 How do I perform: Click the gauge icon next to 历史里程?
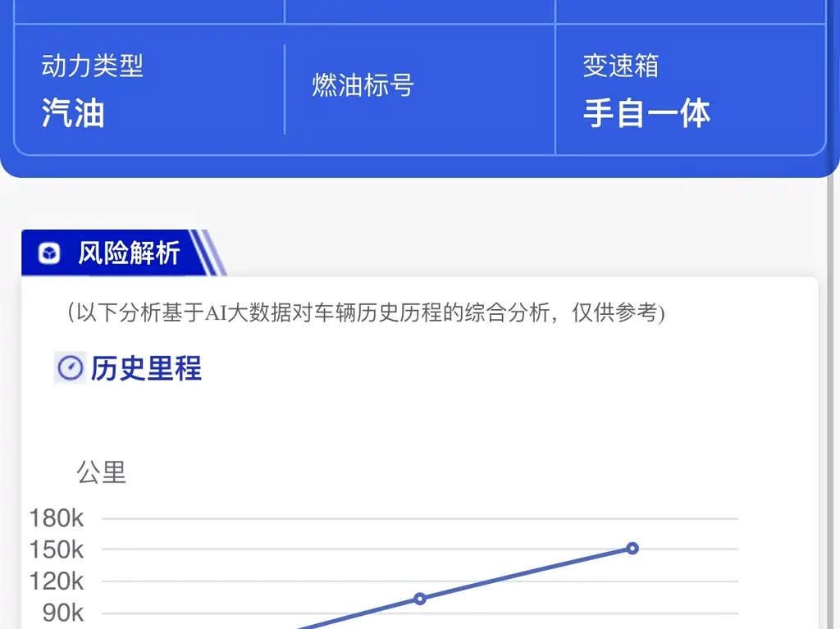coord(71,368)
